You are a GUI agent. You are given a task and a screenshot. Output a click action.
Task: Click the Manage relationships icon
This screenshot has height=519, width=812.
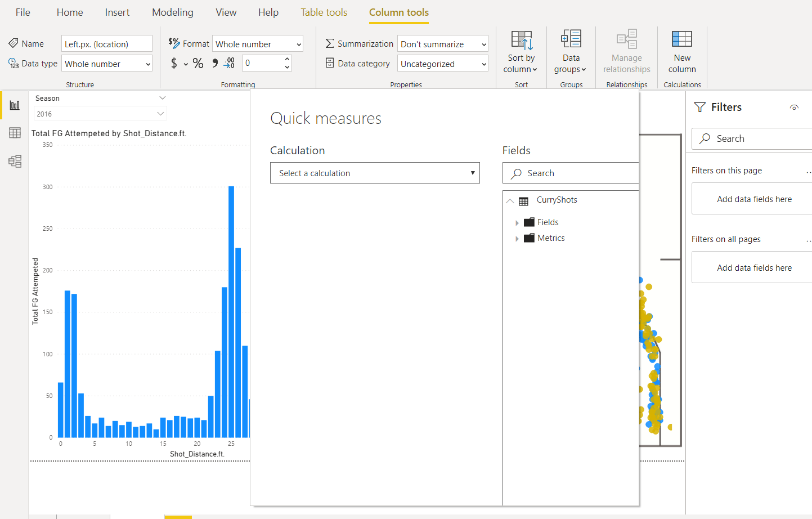click(627, 39)
